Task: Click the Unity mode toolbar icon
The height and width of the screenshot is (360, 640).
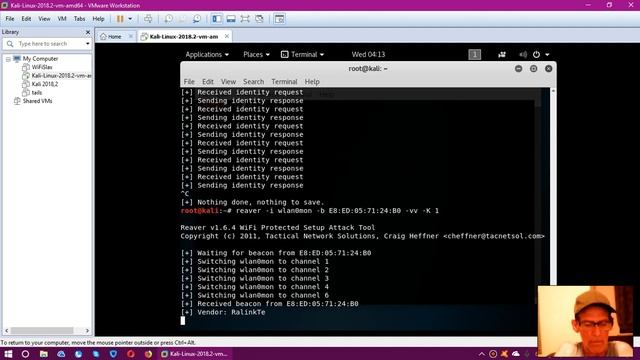Action: [259, 19]
